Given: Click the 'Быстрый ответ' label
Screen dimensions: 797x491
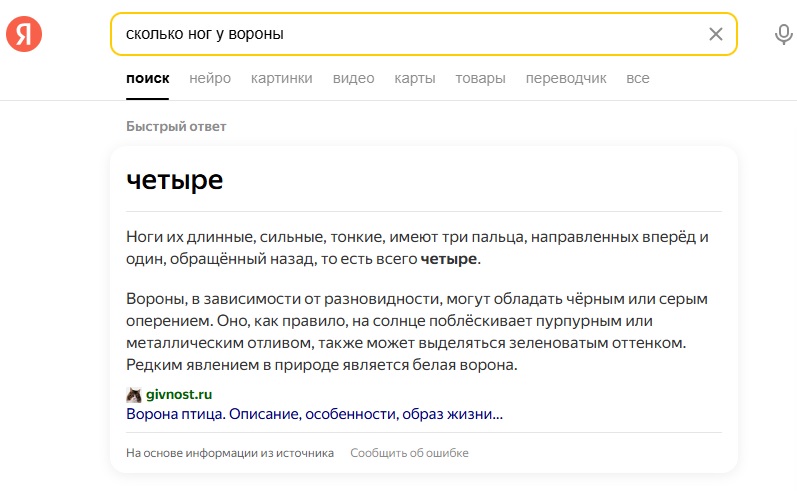Looking at the screenshot, I should (x=176, y=126).
